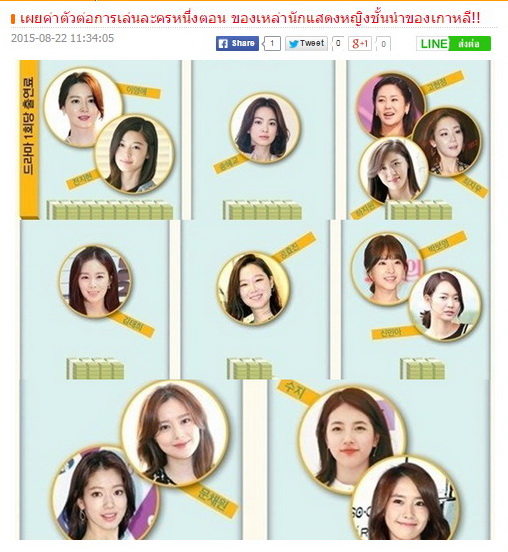Select the portrait with short reddish hair

[x=83, y=107]
